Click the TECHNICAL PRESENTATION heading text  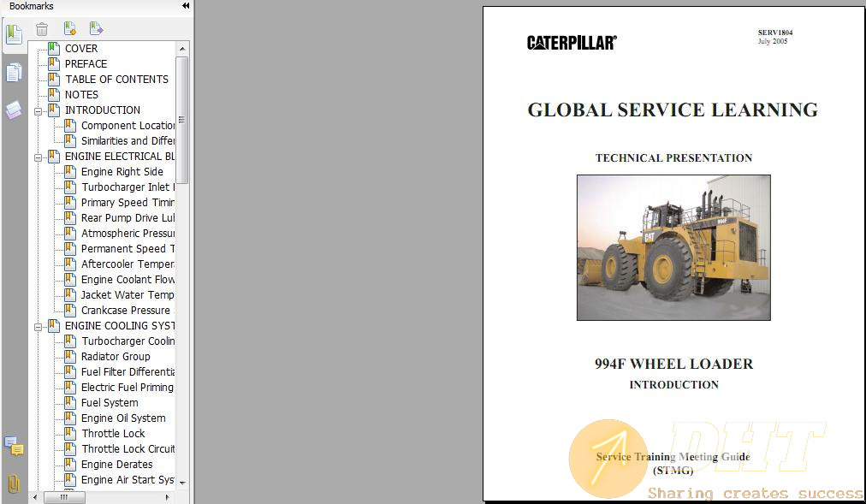tap(673, 158)
